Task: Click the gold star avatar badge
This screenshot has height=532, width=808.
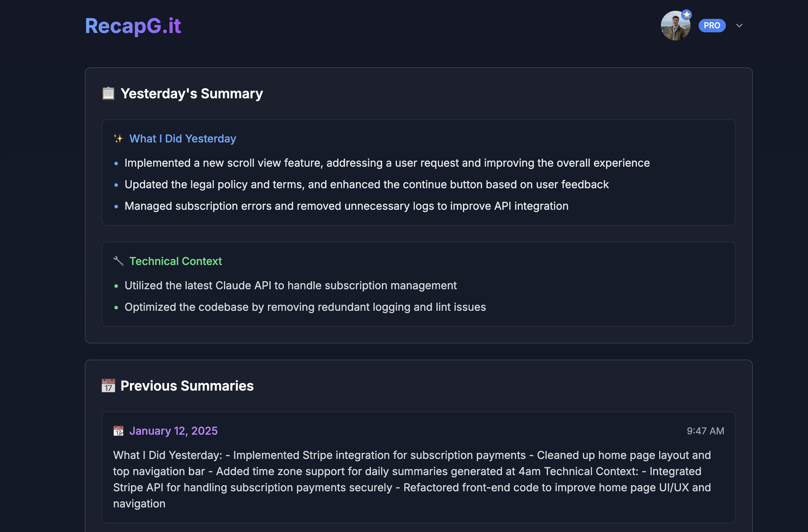Action: [x=687, y=15]
